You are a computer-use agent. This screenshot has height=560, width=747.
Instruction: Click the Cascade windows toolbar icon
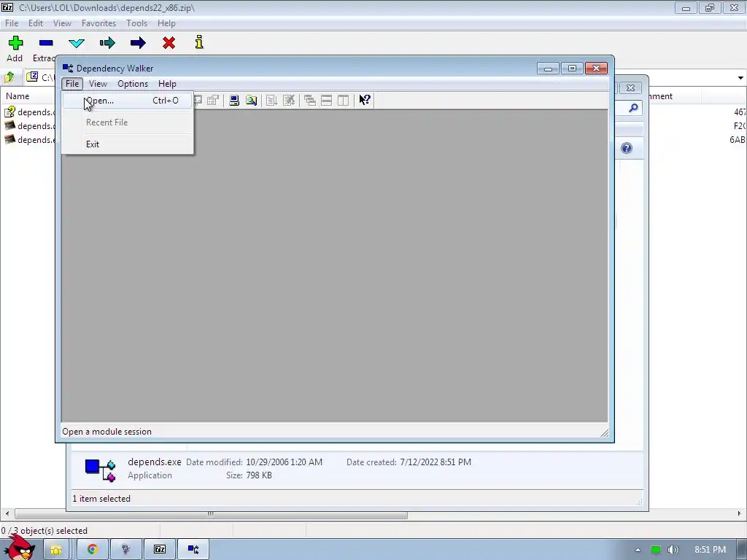pyautogui.click(x=309, y=100)
